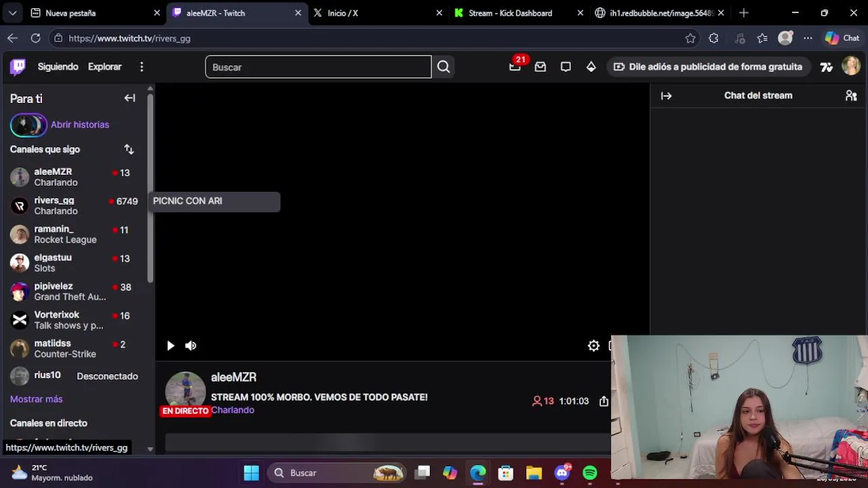Open Microsoft Store from the taskbar

[506, 472]
